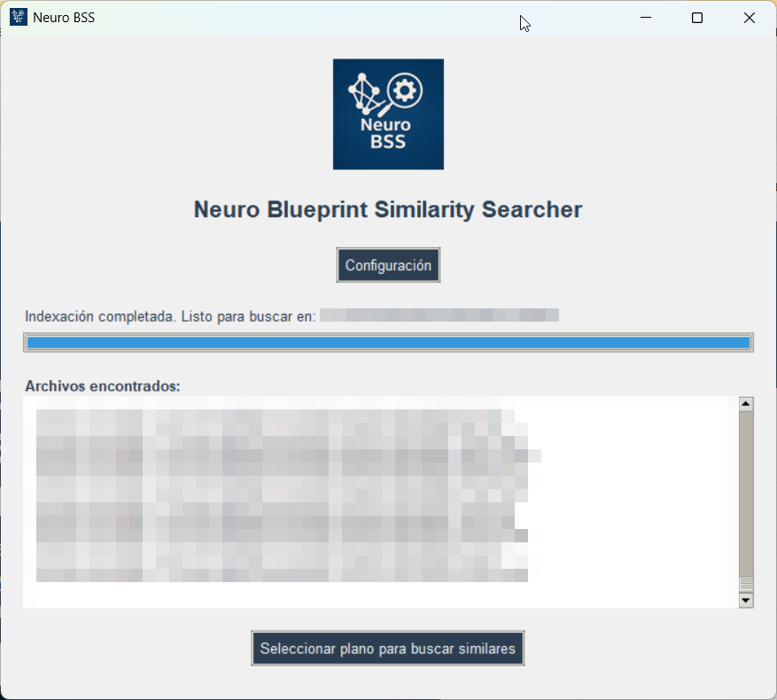The height and width of the screenshot is (700, 777).
Task: Close the Neuro BSS window
Action: click(x=750, y=18)
